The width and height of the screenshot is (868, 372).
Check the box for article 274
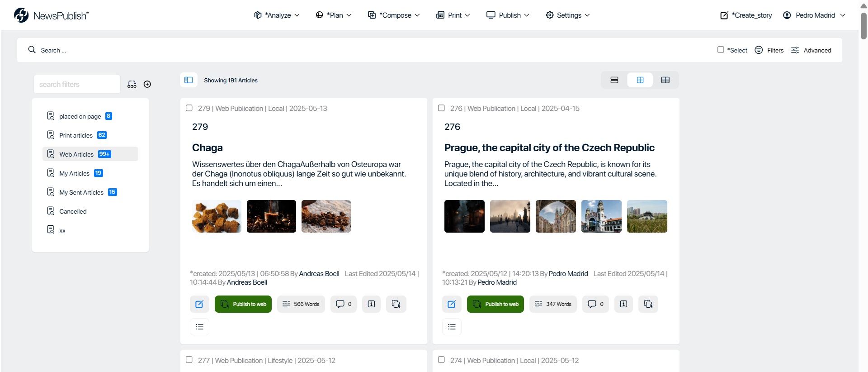point(441,360)
